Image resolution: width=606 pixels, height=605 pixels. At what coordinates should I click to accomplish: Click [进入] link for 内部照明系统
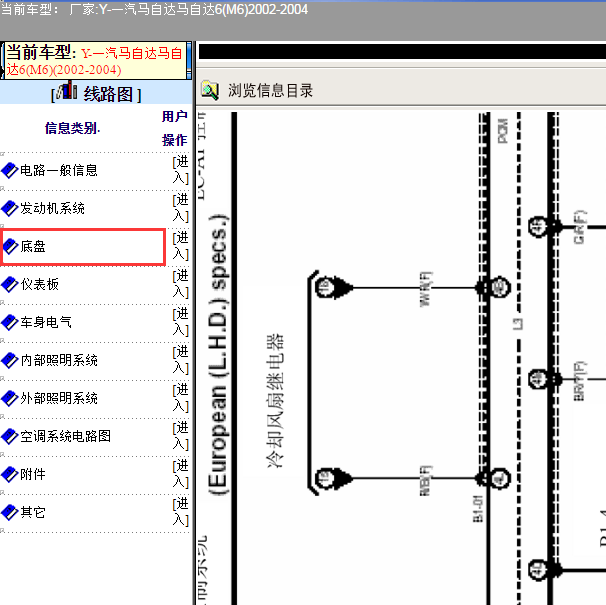pos(180,360)
